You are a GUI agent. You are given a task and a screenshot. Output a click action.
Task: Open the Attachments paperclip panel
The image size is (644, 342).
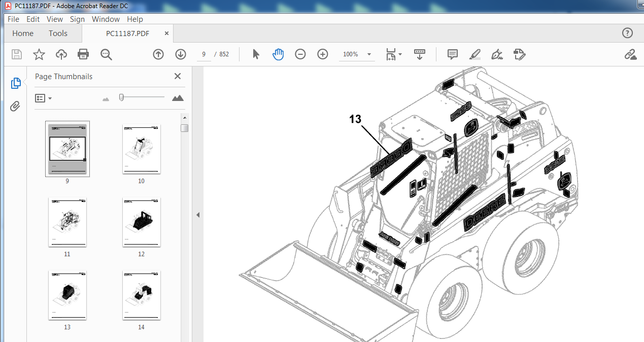(x=16, y=107)
